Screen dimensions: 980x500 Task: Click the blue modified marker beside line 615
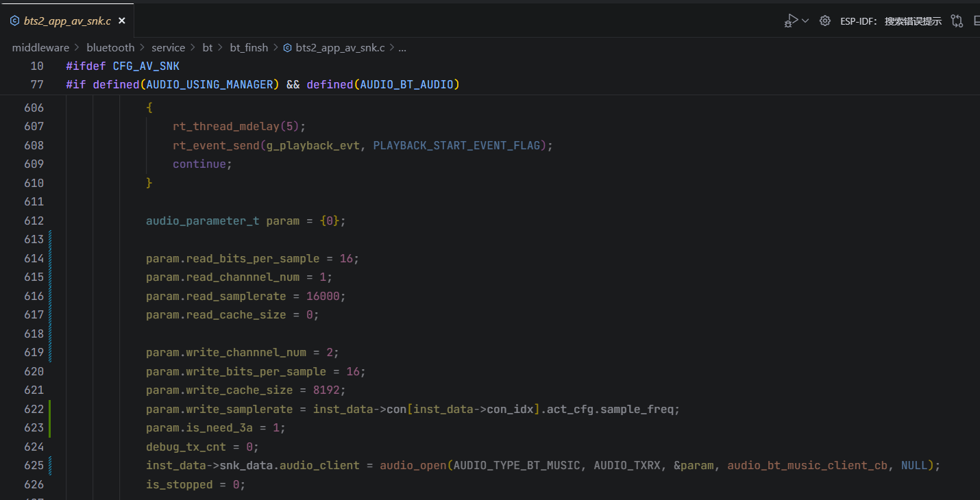point(50,277)
